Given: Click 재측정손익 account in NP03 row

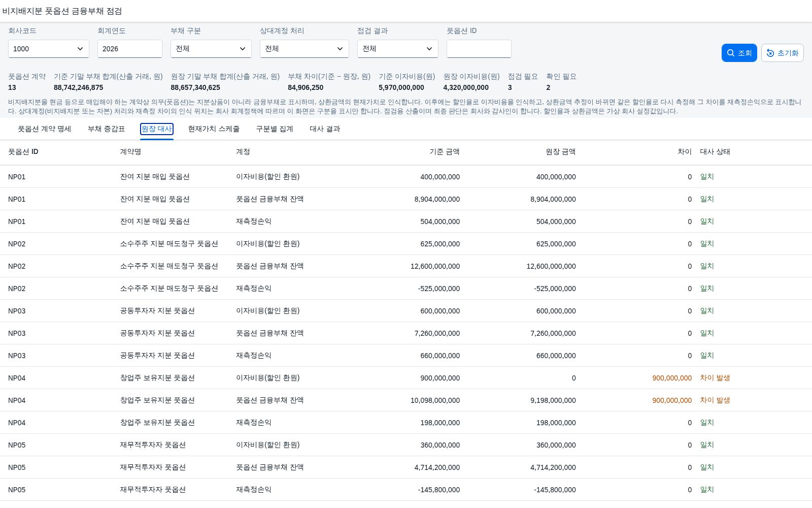Looking at the screenshot, I should 254,356.
